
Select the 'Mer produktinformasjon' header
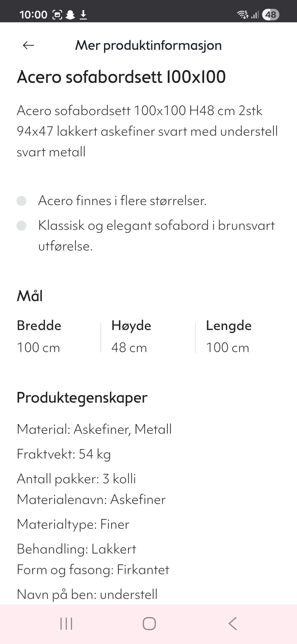[x=148, y=46]
